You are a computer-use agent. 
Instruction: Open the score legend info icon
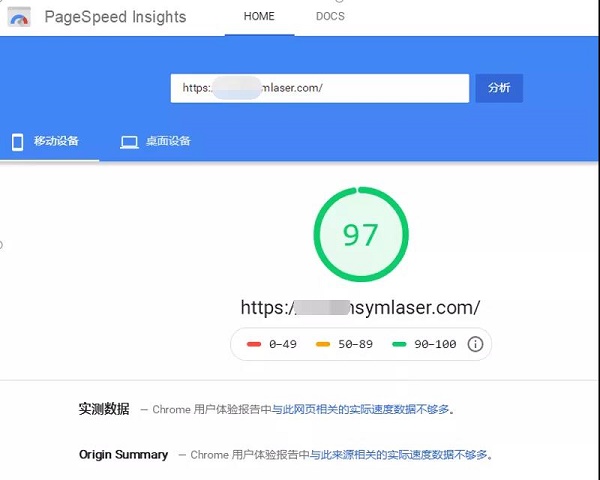tap(475, 344)
